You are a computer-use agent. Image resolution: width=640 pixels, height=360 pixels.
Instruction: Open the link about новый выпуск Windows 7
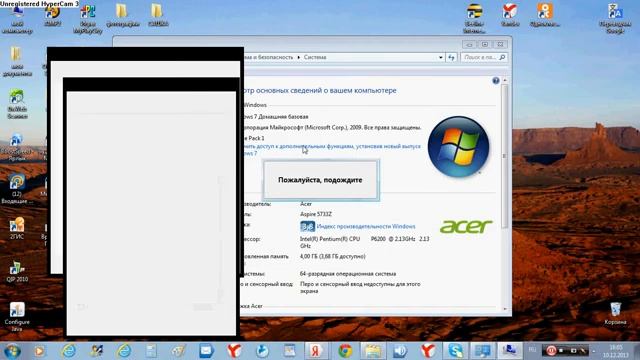coord(332,149)
